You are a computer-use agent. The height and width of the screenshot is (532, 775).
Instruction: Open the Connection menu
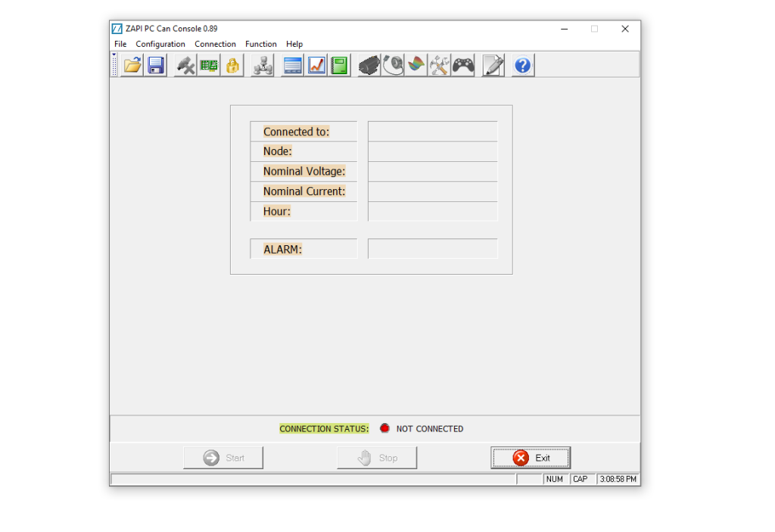coord(215,44)
